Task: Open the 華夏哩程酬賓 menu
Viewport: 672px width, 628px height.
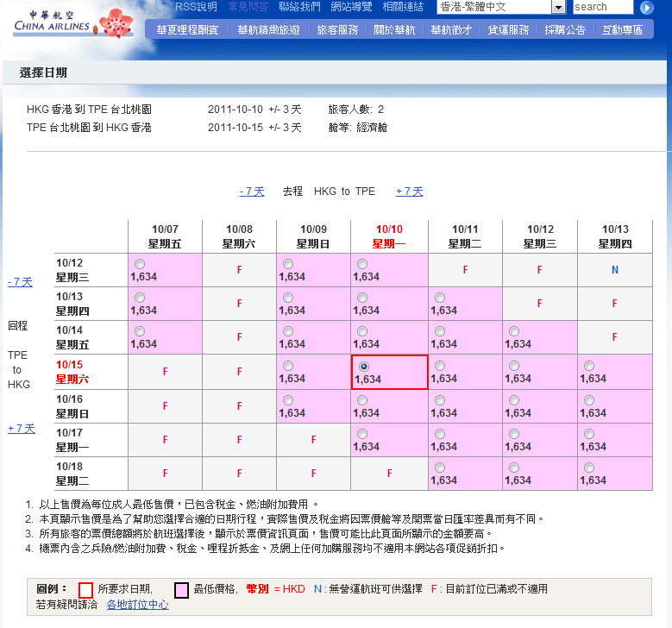Action: click(188, 30)
